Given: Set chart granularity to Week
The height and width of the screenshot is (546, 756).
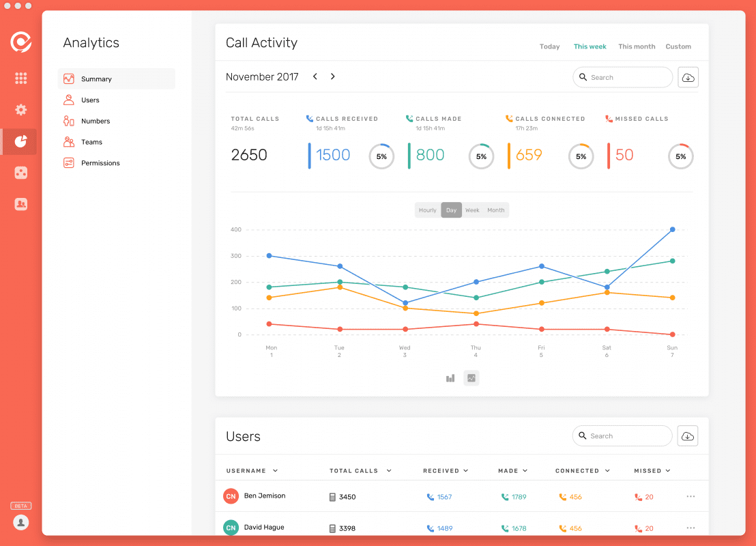Looking at the screenshot, I should click(x=472, y=210).
